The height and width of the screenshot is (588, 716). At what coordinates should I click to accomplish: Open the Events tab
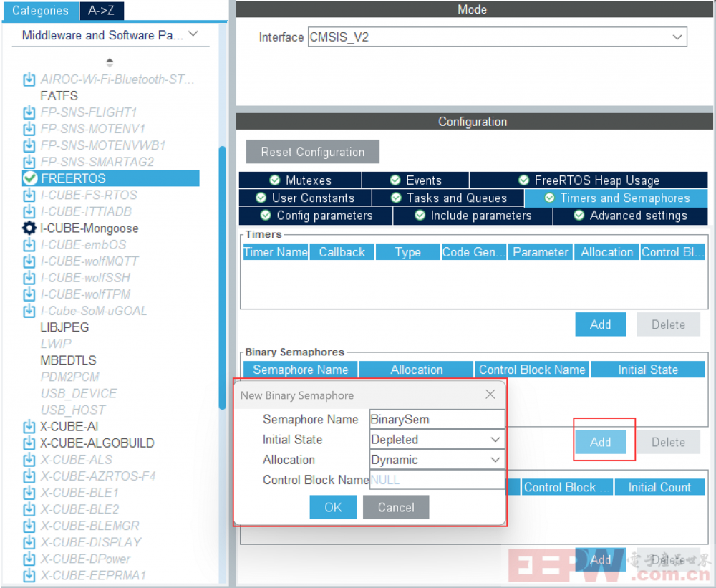(x=415, y=180)
